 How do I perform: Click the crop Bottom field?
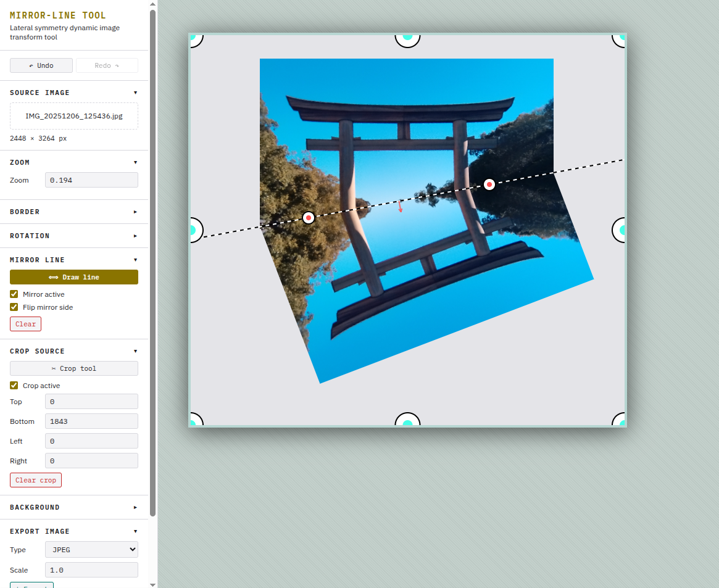tap(91, 421)
